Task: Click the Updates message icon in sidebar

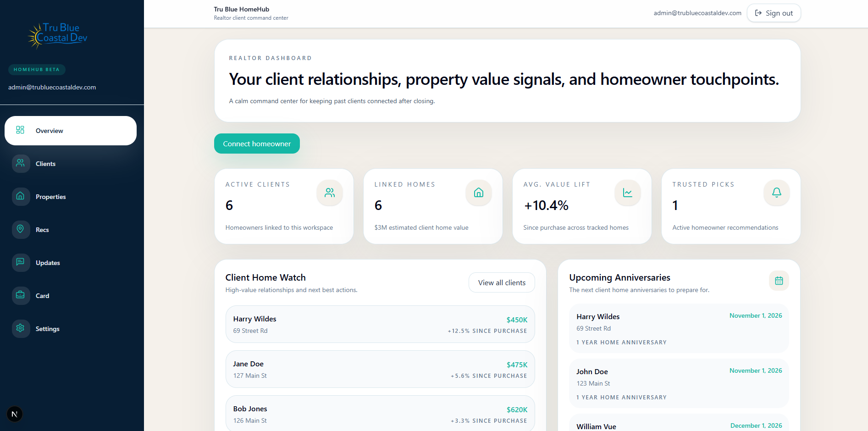Action: [x=21, y=262]
